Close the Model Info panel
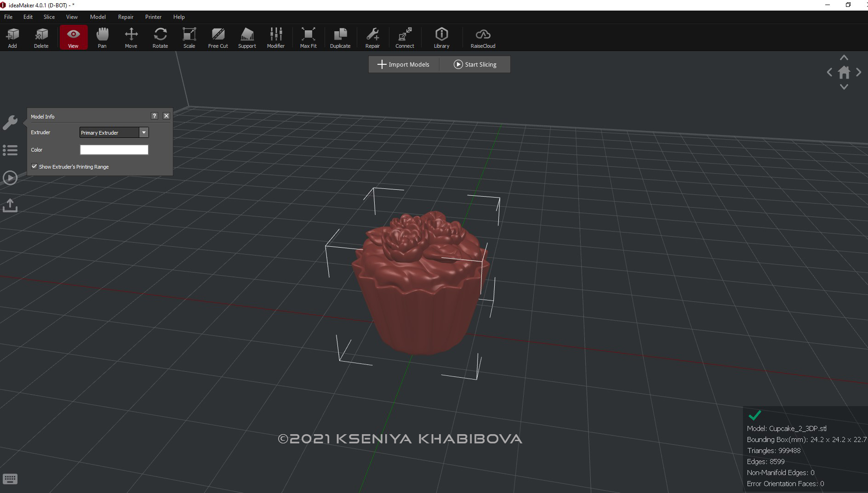The height and width of the screenshot is (493, 868). click(x=166, y=116)
